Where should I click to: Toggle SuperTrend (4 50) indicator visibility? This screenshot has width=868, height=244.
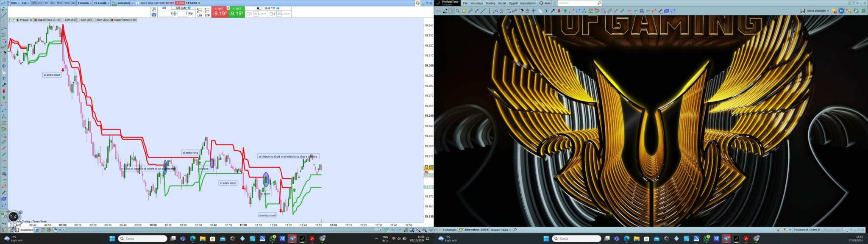coord(123,20)
